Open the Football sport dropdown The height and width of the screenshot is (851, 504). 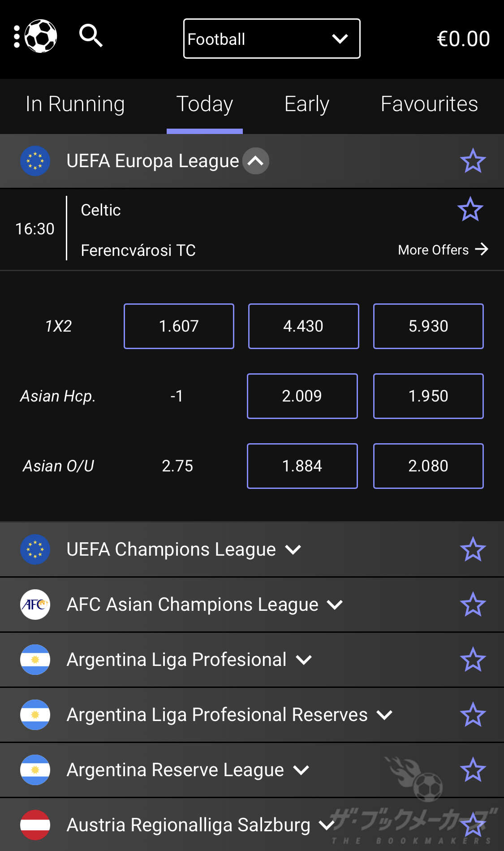[271, 39]
